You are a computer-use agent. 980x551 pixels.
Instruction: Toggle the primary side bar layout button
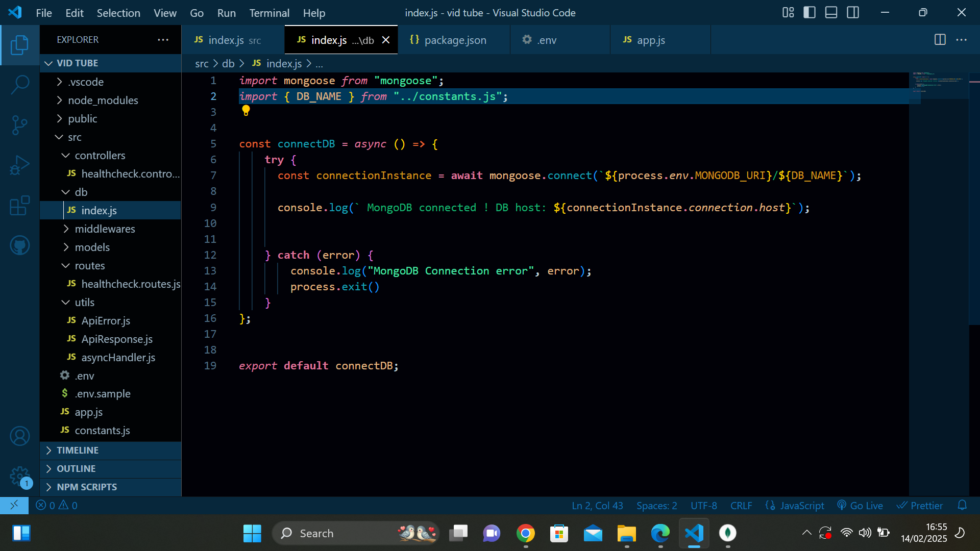coord(810,13)
